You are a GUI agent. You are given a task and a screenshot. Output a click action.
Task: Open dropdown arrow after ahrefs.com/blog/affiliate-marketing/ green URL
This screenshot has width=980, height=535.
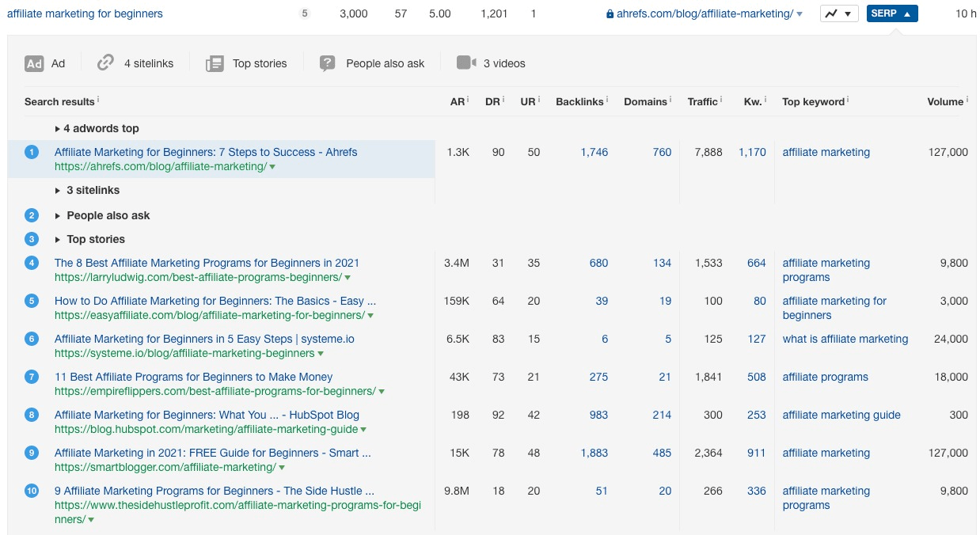tap(272, 167)
